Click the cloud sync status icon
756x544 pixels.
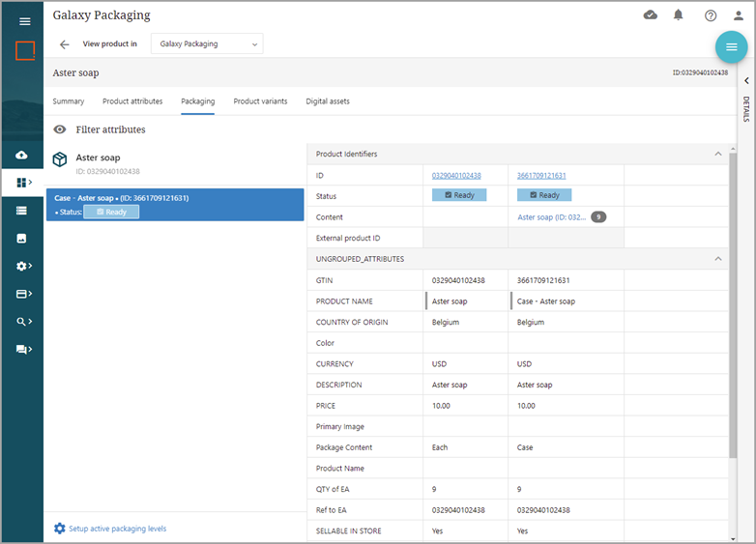(x=650, y=15)
